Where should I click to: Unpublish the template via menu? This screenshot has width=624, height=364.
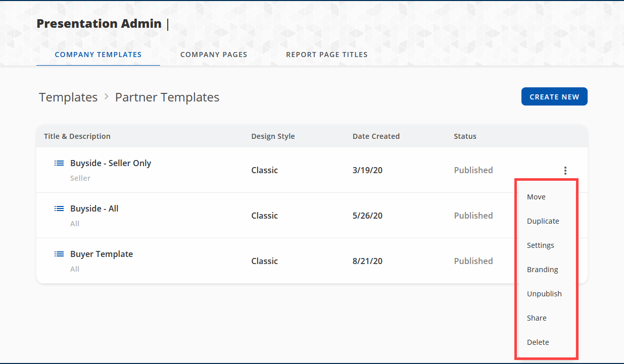click(544, 294)
